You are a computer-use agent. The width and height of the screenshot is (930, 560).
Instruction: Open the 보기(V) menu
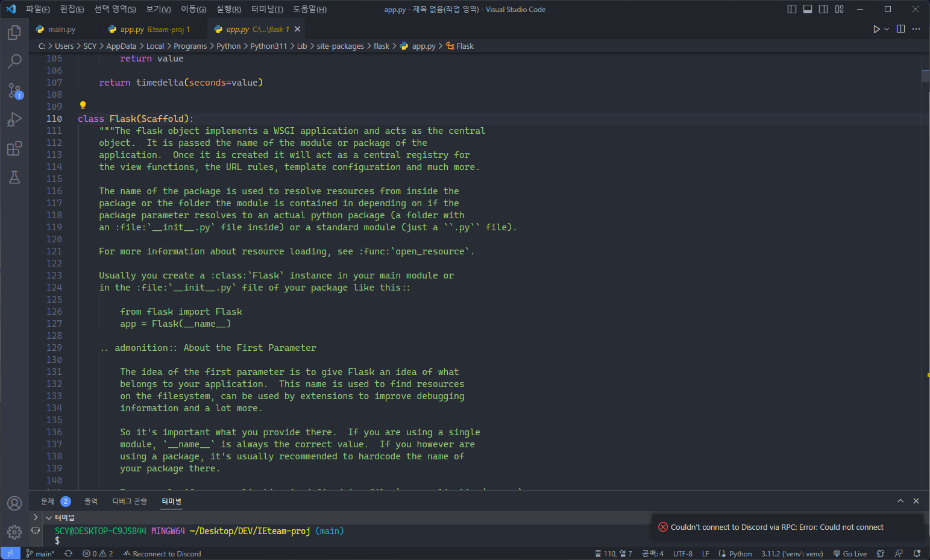(158, 9)
